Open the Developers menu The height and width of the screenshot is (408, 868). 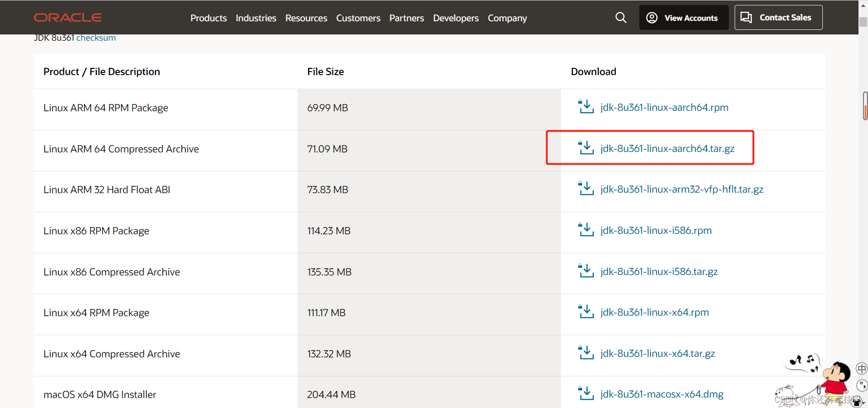(456, 18)
